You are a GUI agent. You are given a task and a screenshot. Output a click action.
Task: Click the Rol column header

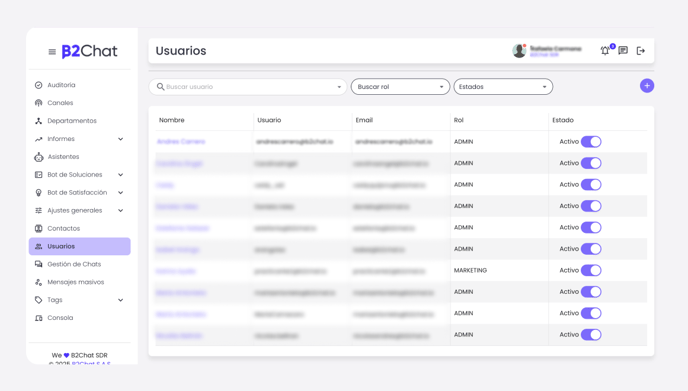coord(459,120)
